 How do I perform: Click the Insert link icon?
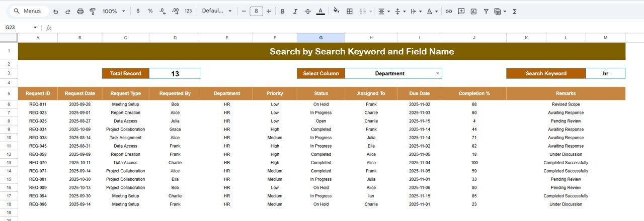448,11
